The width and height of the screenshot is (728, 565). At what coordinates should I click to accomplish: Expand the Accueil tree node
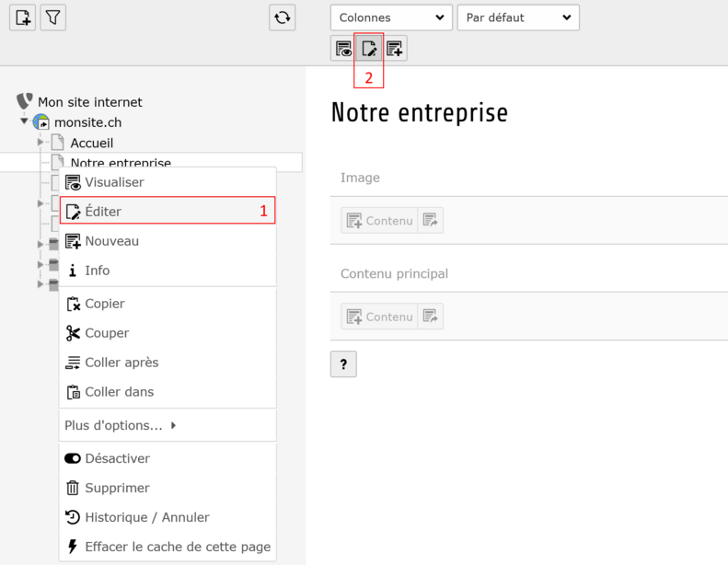pyautogui.click(x=41, y=143)
